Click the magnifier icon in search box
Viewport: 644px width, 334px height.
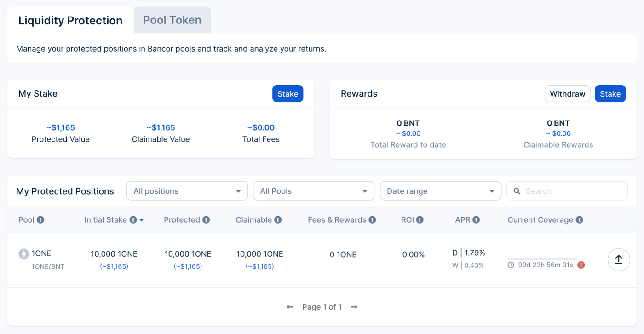[x=517, y=191]
